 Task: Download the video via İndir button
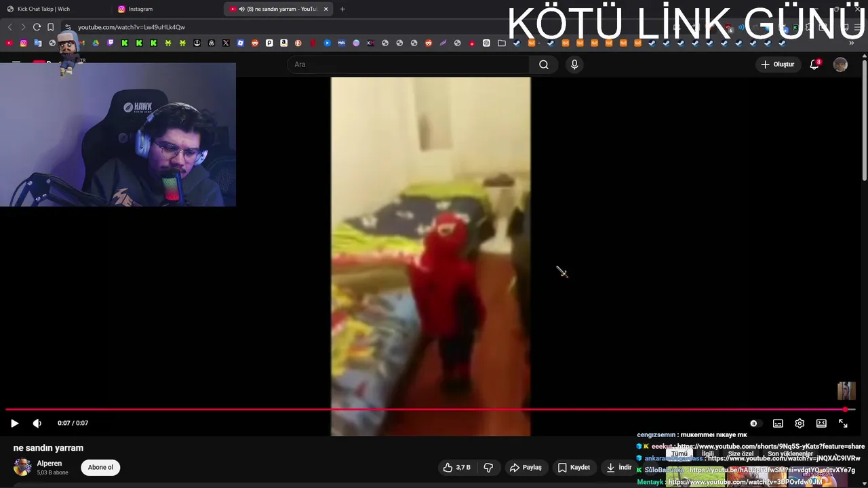pyautogui.click(x=618, y=467)
